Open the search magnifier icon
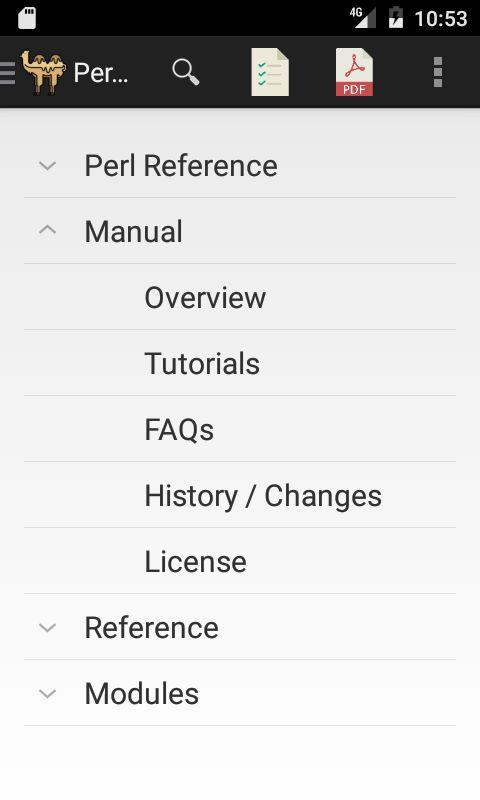The image size is (480, 800). 186,72
